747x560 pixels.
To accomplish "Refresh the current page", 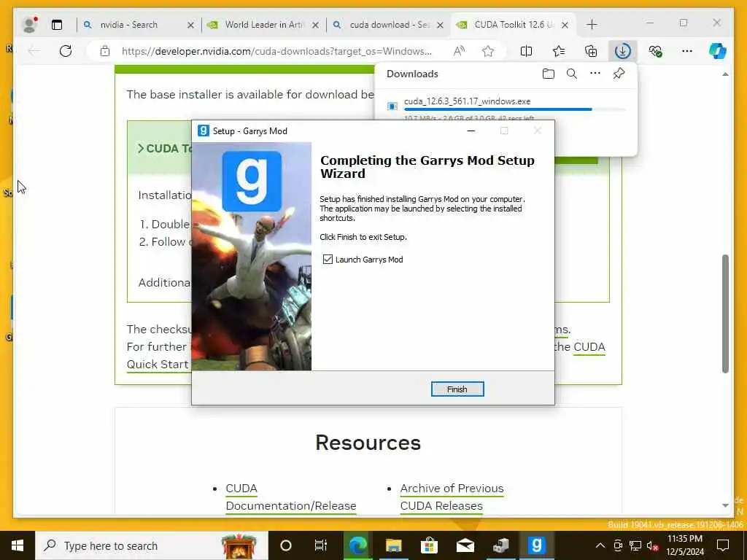I will [66, 51].
